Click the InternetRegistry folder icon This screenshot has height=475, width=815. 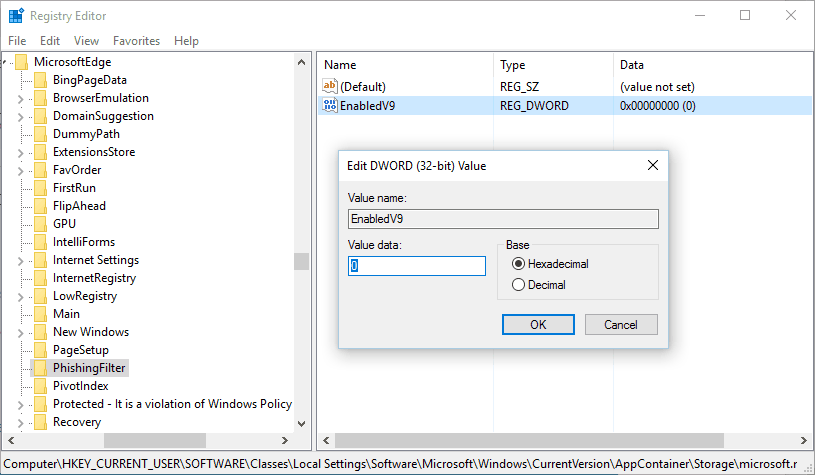41,278
